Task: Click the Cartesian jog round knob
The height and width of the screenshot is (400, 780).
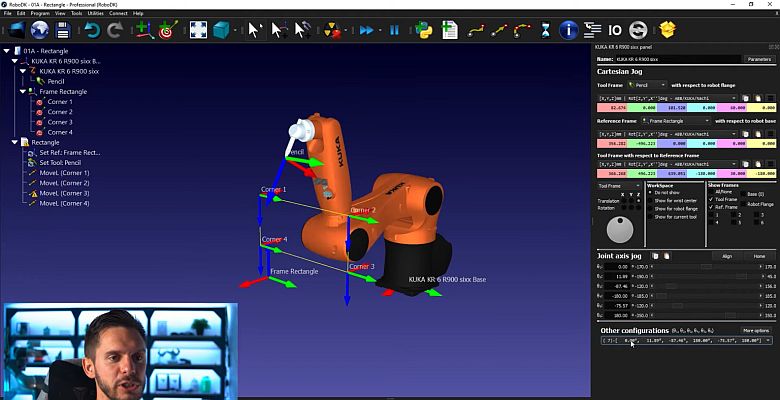Action: 620,230
